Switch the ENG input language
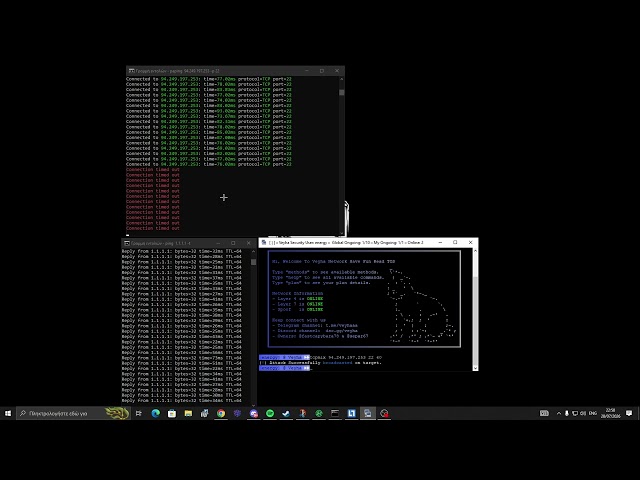This screenshot has height=480, width=640. pos(593,413)
